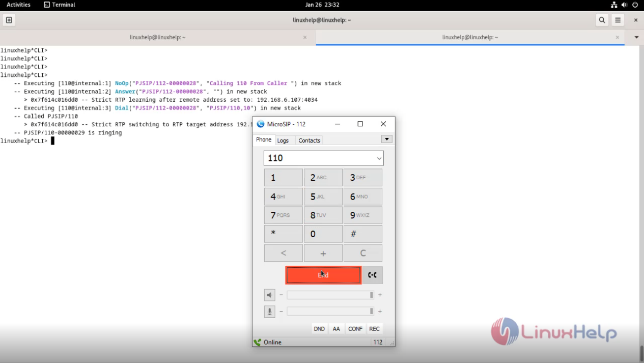Decrease speaker volume with minus sign
The width and height of the screenshot is (644, 363).
coord(281,295)
